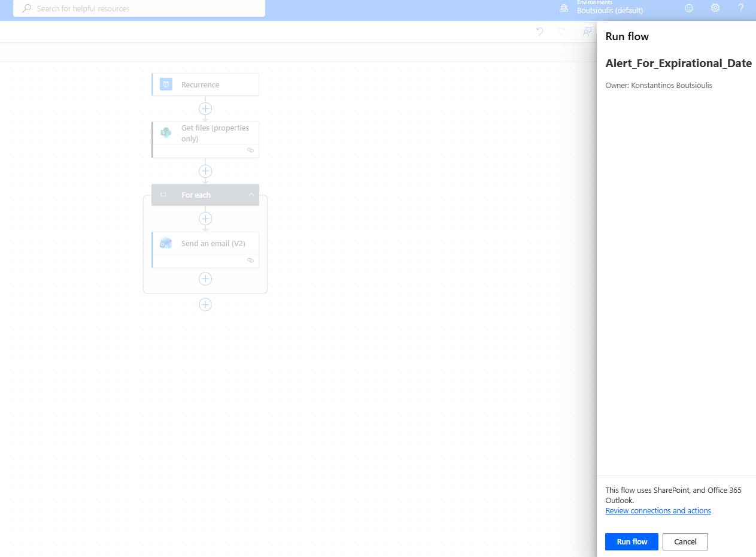756x557 pixels.
Task: Open the Settings gear icon
Action: pyautogui.click(x=715, y=8)
